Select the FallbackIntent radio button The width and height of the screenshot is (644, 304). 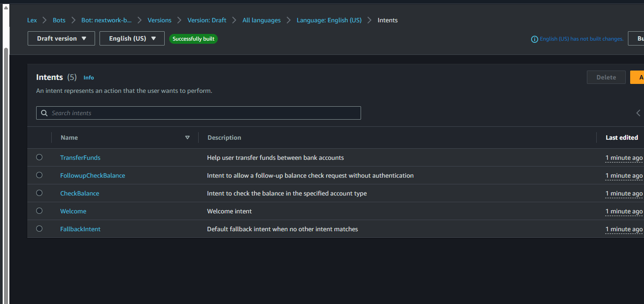point(39,229)
